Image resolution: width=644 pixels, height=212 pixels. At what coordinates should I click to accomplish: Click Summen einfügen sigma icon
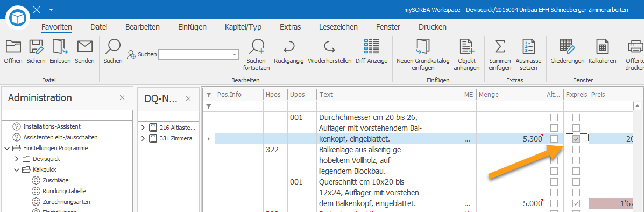500,46
